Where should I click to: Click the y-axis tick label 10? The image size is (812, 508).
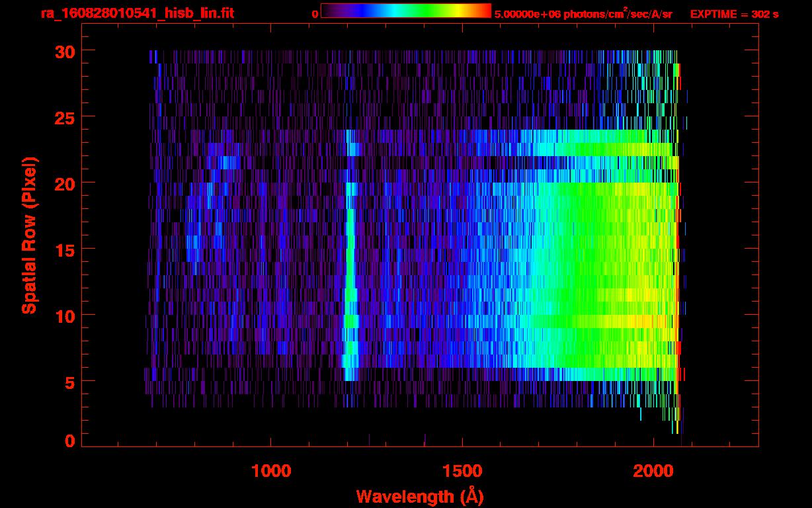tap(65, 316)
